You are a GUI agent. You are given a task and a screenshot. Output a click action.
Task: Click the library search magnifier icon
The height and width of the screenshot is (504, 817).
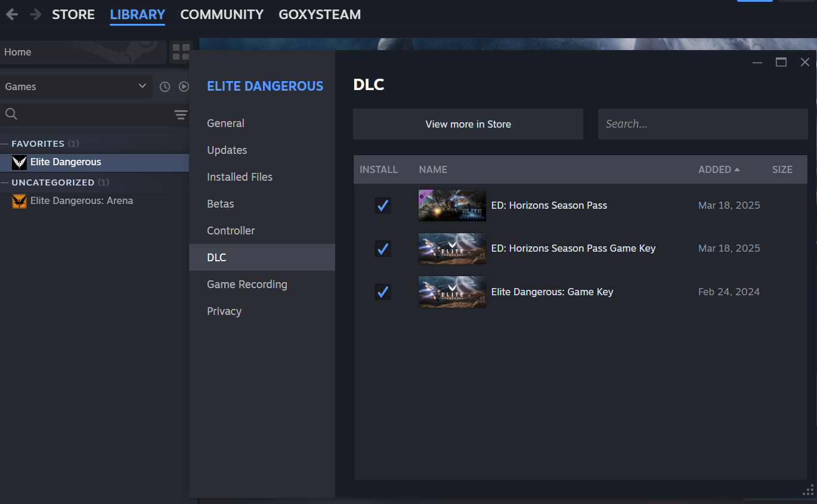click(x=11, y=115)
